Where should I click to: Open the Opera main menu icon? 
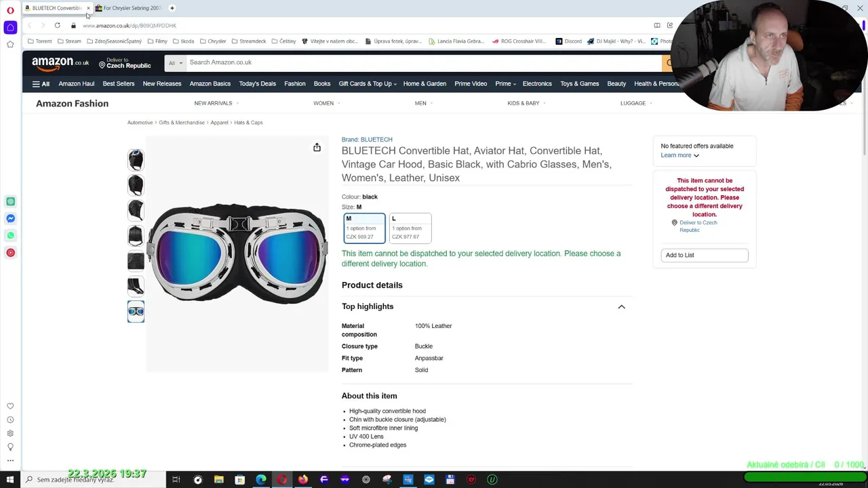[x=10, y=10]
